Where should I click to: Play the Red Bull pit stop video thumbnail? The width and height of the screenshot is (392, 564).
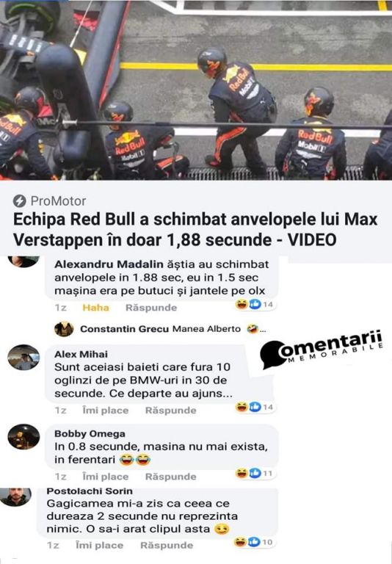(196, 90)
